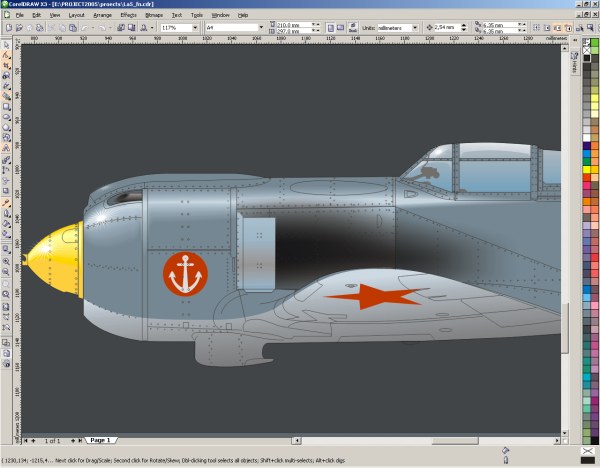Pick the No Color swatch in palette
600x468 pixels.
tap(586, 50)
